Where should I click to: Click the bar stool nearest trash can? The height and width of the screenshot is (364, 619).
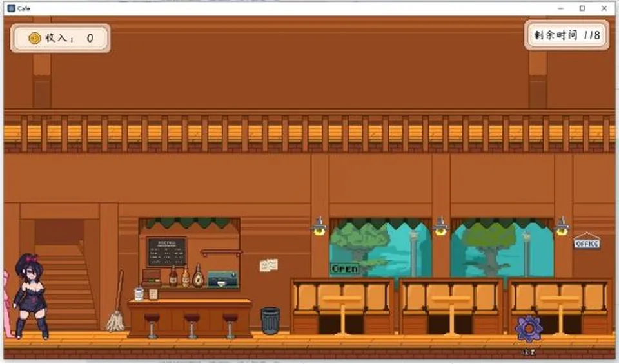pos(230,326)
